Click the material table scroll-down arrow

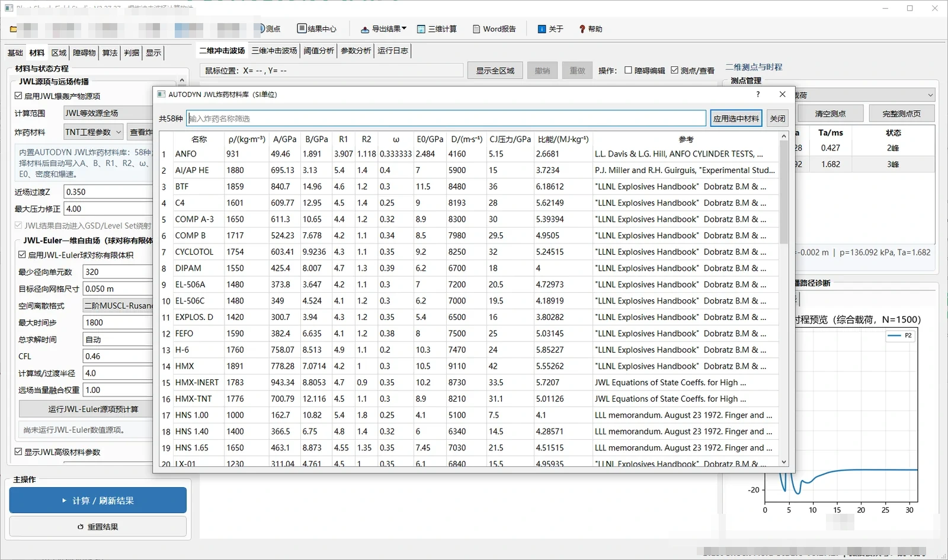point(784,462)
